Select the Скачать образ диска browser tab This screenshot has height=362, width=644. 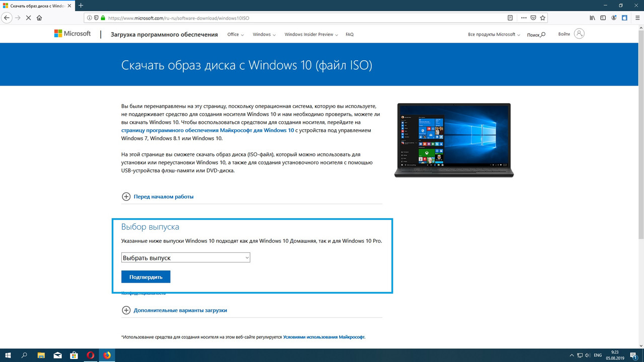pos(36,5)
